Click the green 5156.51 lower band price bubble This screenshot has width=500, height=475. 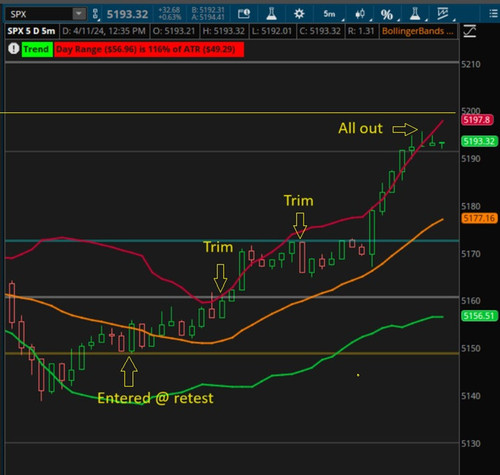point(479,316)
